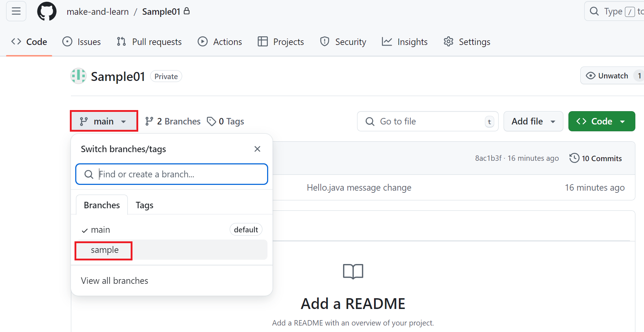Select the main branch entry

(x=172, y=229)
